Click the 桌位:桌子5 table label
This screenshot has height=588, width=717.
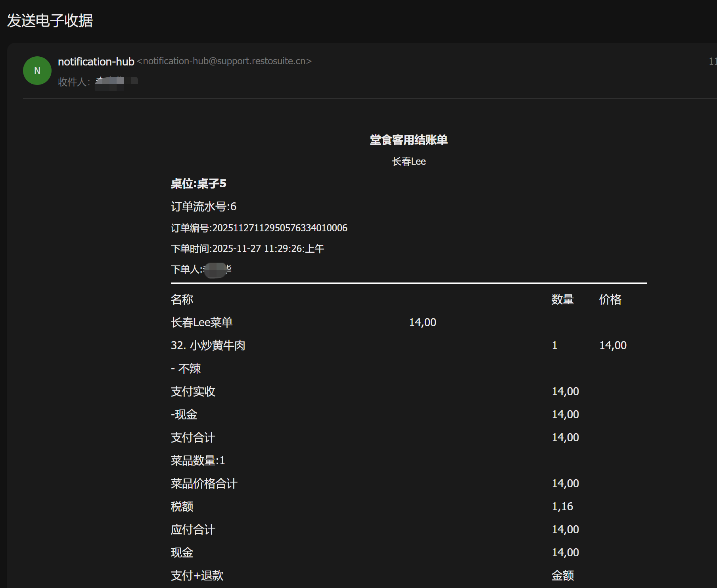click(x=198, y=184)
